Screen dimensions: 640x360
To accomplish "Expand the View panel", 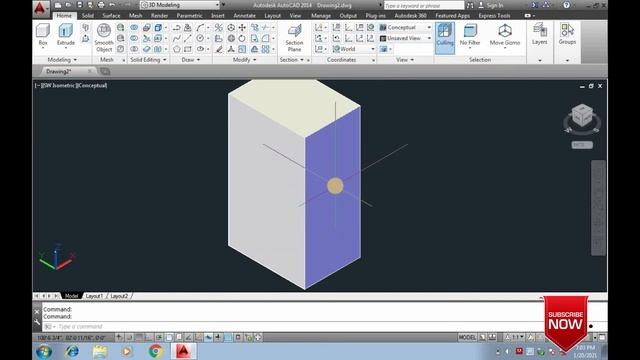I will coord(404,60).
